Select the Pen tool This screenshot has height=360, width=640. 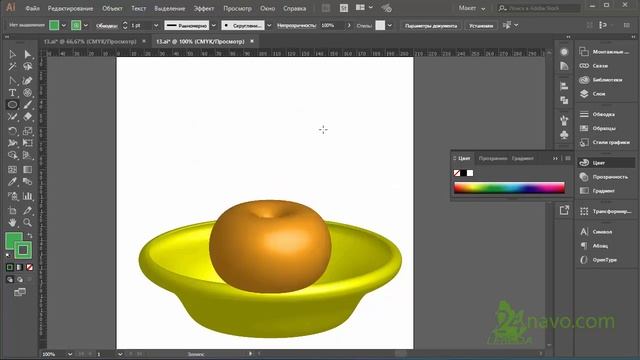coord(27,80)
